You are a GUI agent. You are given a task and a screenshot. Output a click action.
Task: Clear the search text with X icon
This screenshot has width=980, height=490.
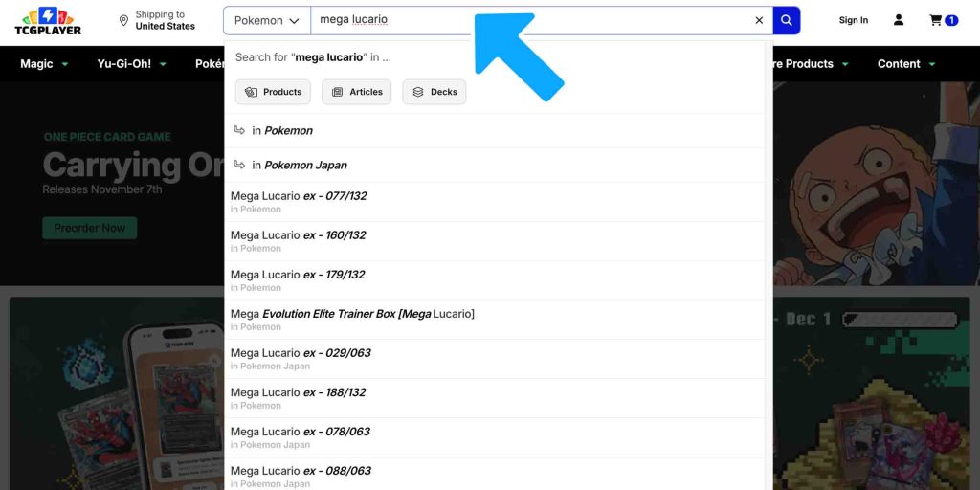tap(759, 20)
